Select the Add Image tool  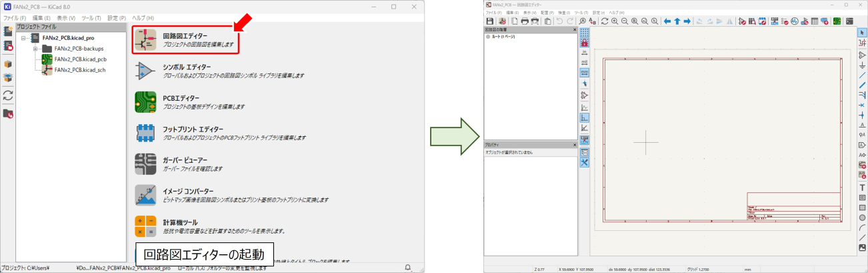[862, 248]
